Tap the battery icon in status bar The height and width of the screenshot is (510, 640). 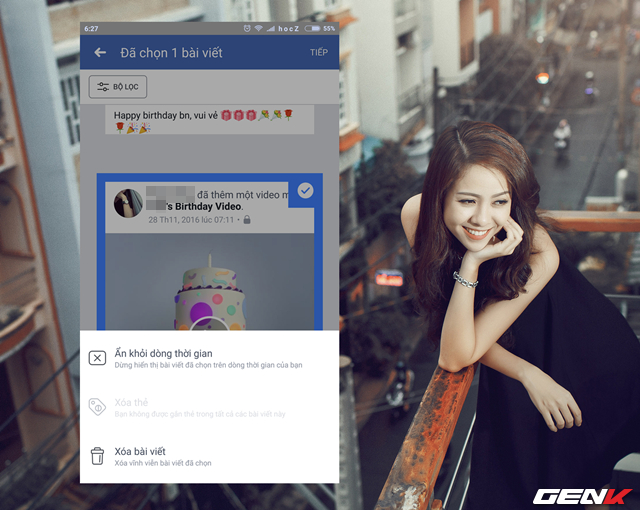click(x=312, y=28)
